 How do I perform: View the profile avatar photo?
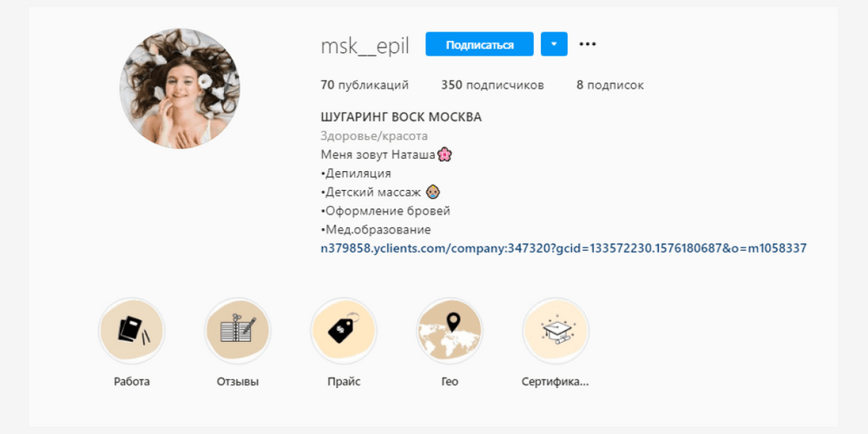point(180,89)
